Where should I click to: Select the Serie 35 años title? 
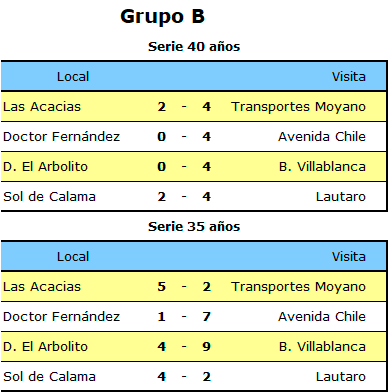click(194, 227)
